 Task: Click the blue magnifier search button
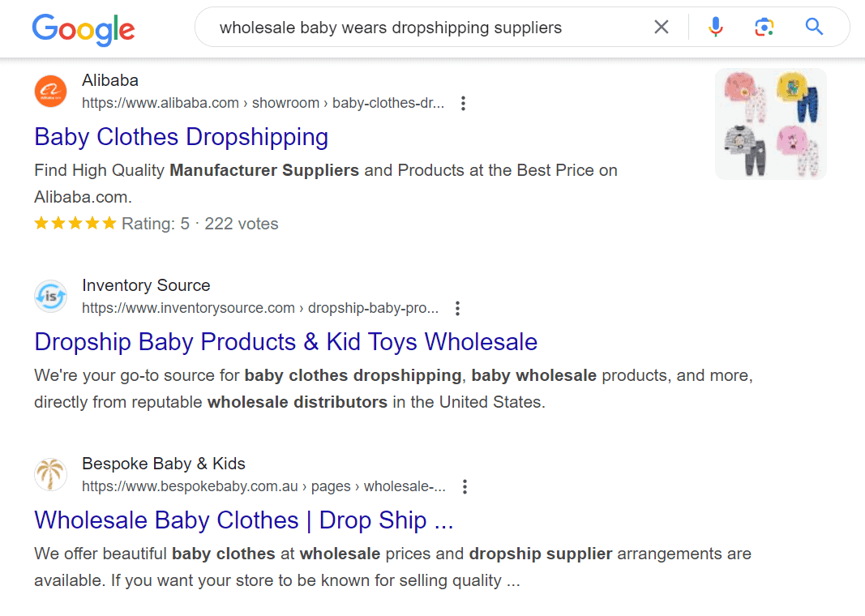pyautogui.click(x=814, y=27)
